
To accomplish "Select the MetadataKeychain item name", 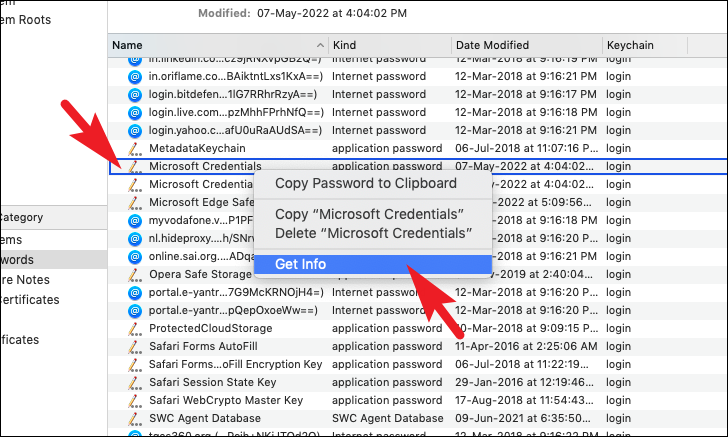I will [197, 149].
